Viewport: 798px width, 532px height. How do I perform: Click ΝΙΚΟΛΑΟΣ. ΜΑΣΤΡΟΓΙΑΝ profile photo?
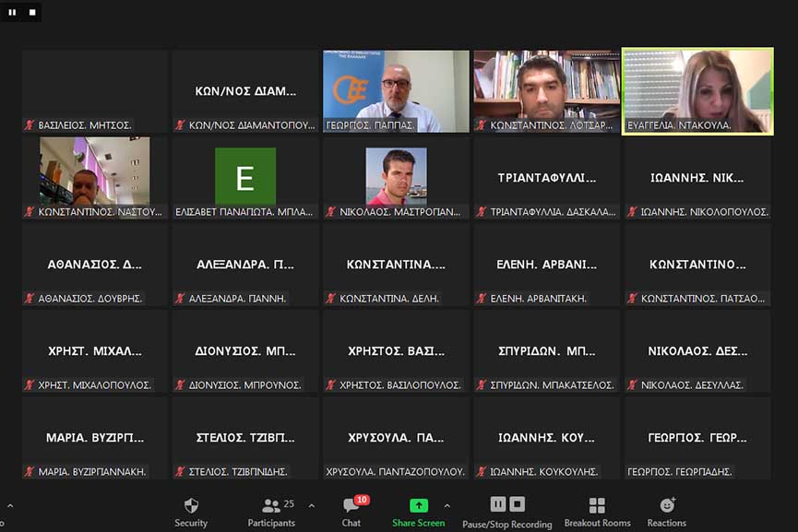396,176
